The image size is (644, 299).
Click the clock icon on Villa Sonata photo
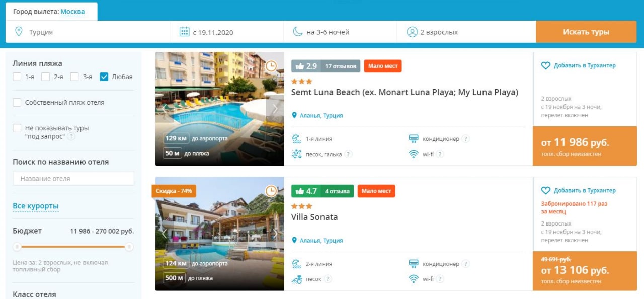coord(271,191)
